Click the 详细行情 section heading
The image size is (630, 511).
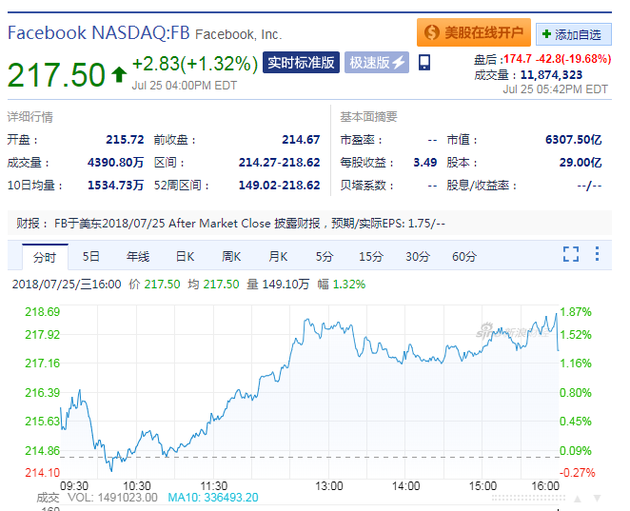click(x=30, y=117)
